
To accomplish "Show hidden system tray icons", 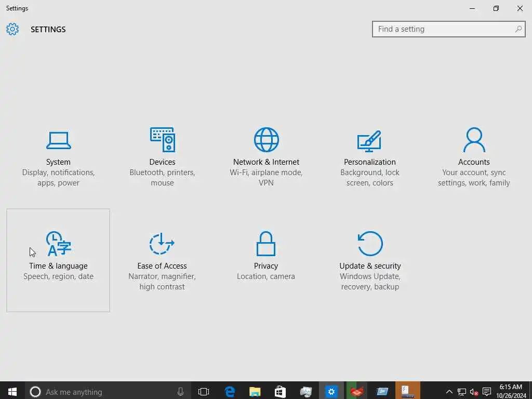I will click(x=449, y=392).
